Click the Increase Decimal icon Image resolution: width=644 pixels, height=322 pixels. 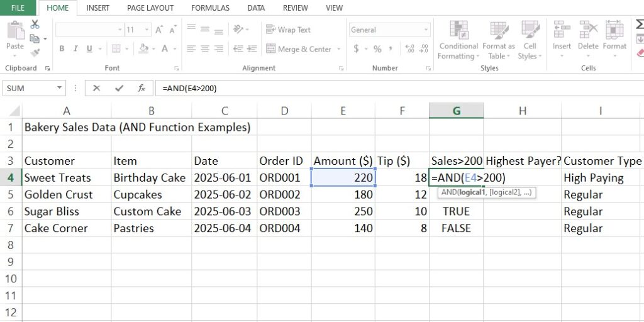point(409,49)
